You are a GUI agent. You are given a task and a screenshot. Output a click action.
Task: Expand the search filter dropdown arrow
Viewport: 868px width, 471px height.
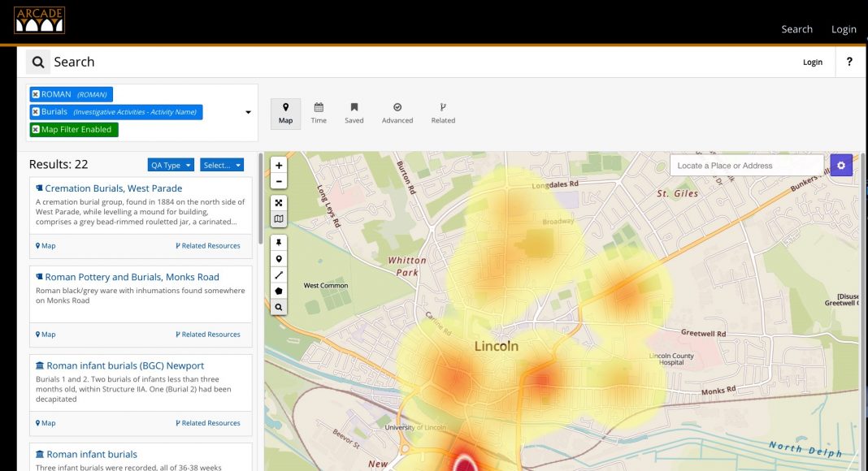click(248, 113)
